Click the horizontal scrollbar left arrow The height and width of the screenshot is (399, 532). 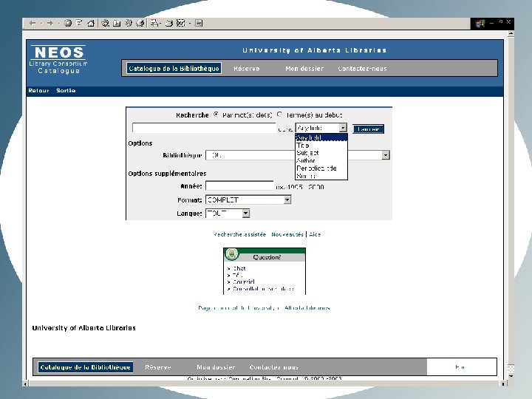[25, 383]
